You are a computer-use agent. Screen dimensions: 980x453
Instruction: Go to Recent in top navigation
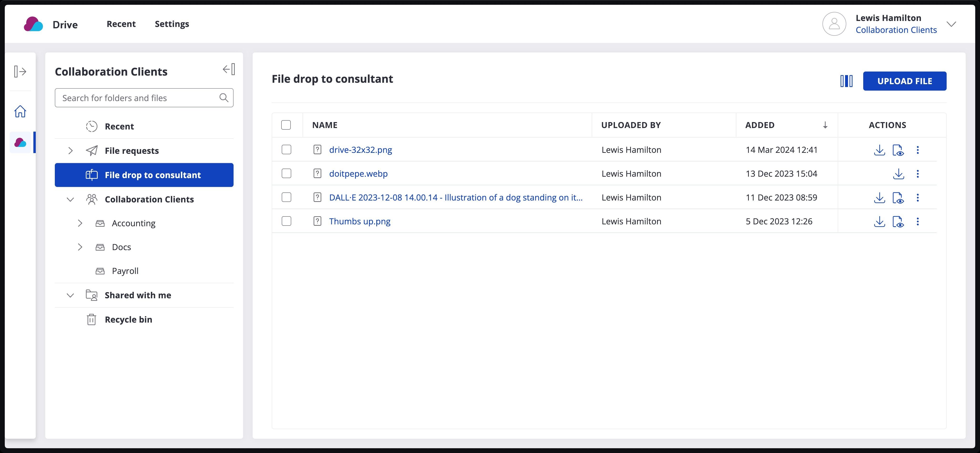click(x=121, y=24)
